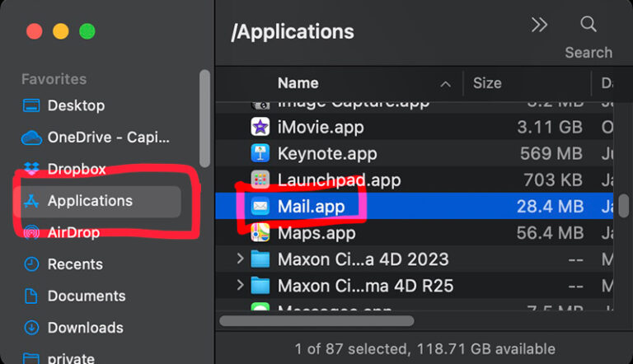
Task: Select Mail.app in the file list
Action: 311,207
